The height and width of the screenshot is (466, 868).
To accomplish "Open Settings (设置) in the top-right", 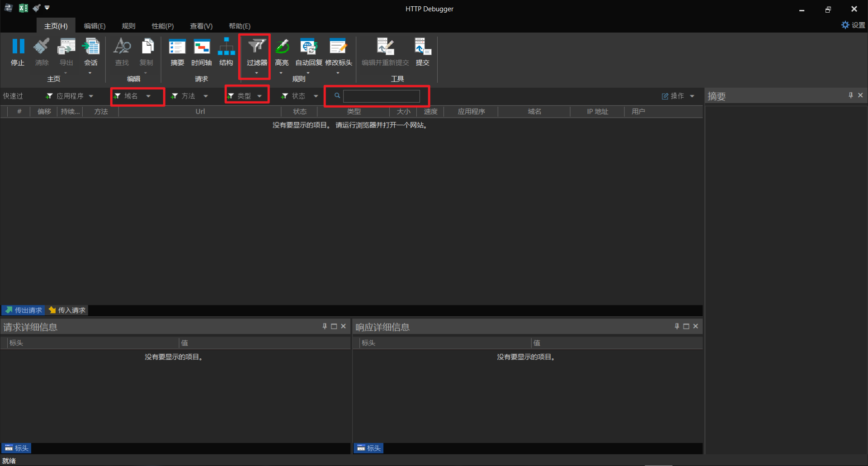I will [x=853, y=25].
